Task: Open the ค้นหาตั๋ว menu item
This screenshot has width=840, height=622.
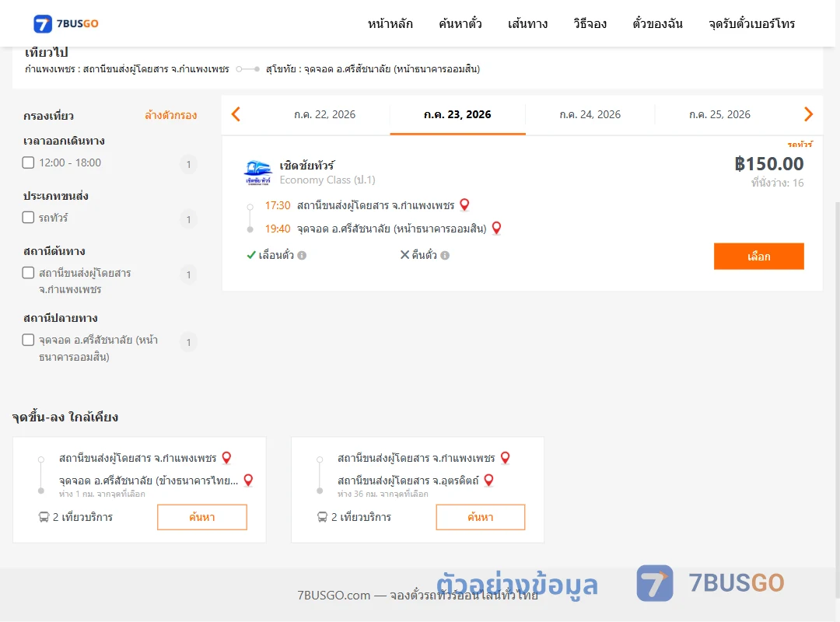Action: pyautogui.click(x=460, y=23)
